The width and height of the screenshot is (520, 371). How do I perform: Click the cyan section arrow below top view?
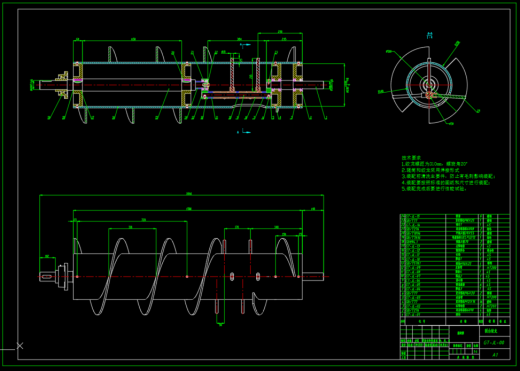245,132
